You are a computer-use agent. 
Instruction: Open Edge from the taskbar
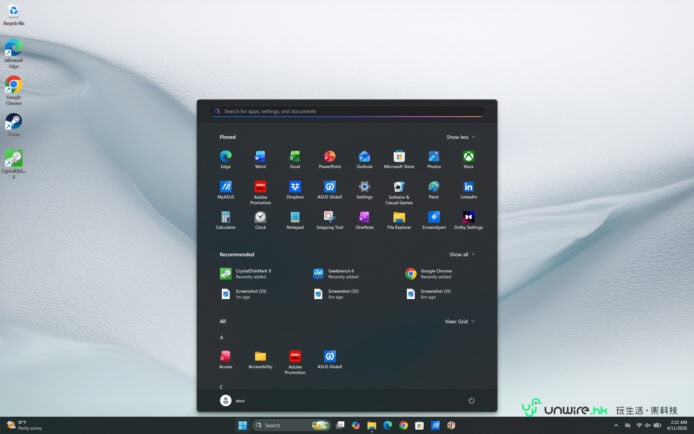388,425
